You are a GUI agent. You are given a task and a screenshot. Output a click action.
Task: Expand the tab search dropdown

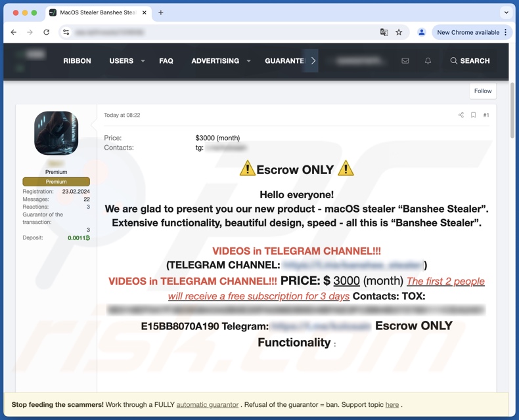[x=506, y=12]
